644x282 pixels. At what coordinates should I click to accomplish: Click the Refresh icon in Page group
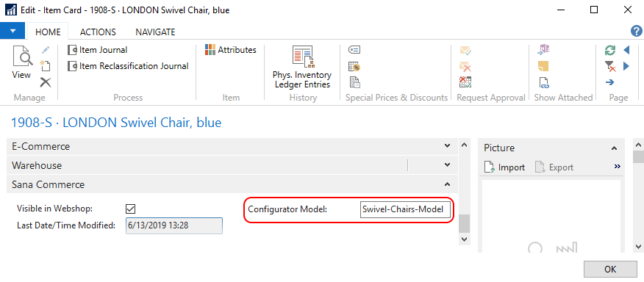[x=610, y=51]
